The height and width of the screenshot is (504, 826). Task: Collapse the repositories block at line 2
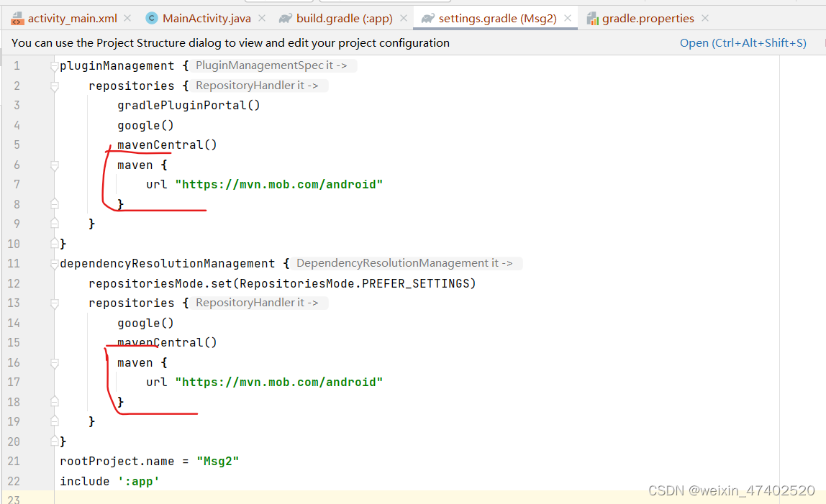pos(54,85)
